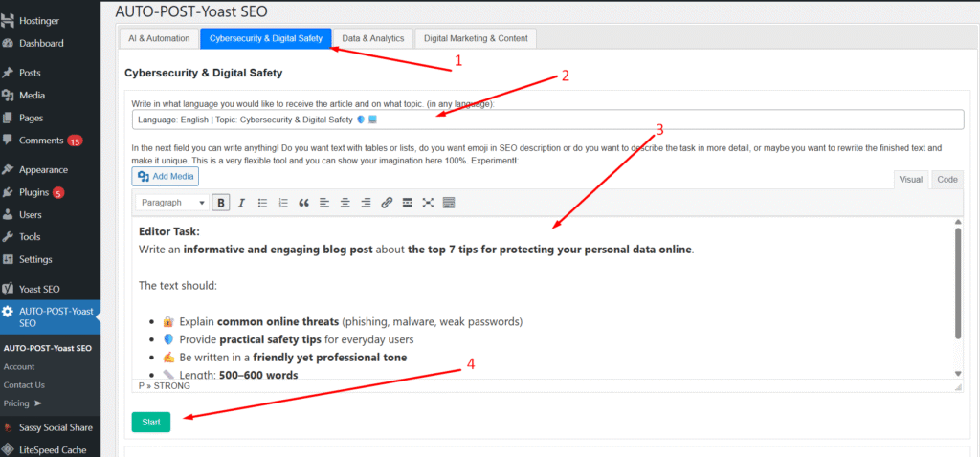Click STRONG in the editor path bar
The height and width of the screenshot is (457, 980).
click(172, 386)
